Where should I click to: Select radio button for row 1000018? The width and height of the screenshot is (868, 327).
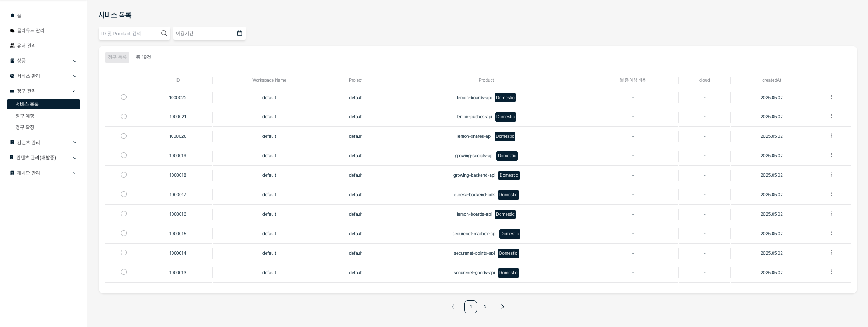click(x=124, y=175)
